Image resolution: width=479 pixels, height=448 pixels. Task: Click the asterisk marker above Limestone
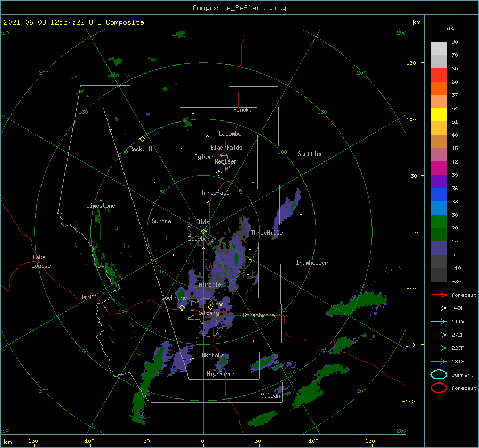(101, 201)
